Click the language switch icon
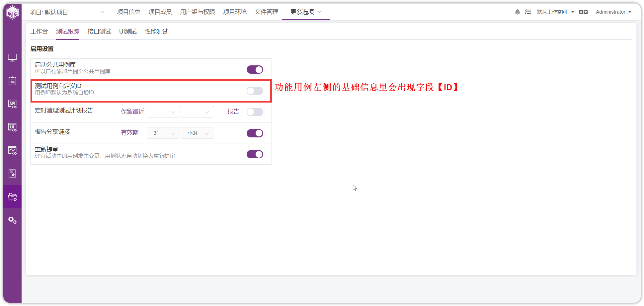This screenshot has height=306, width=644. 583,12
